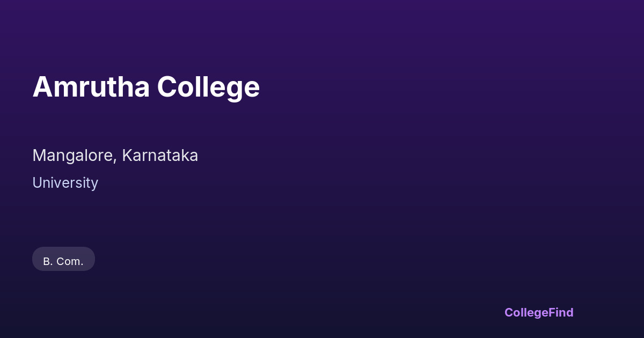The height and width of the screenshot is (338, 644).
Task: Click the "y" ending the University label
Action: tap(94, 185)
